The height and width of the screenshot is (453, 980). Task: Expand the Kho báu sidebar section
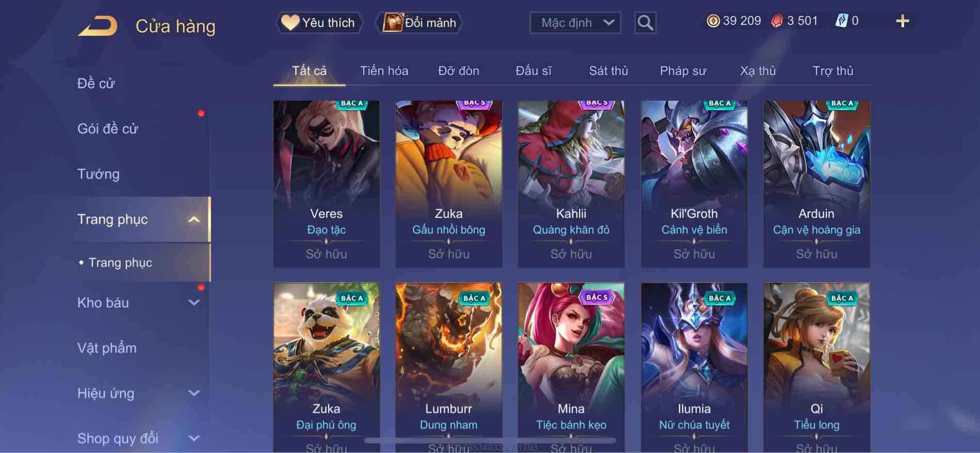click(x=194, y=303)
